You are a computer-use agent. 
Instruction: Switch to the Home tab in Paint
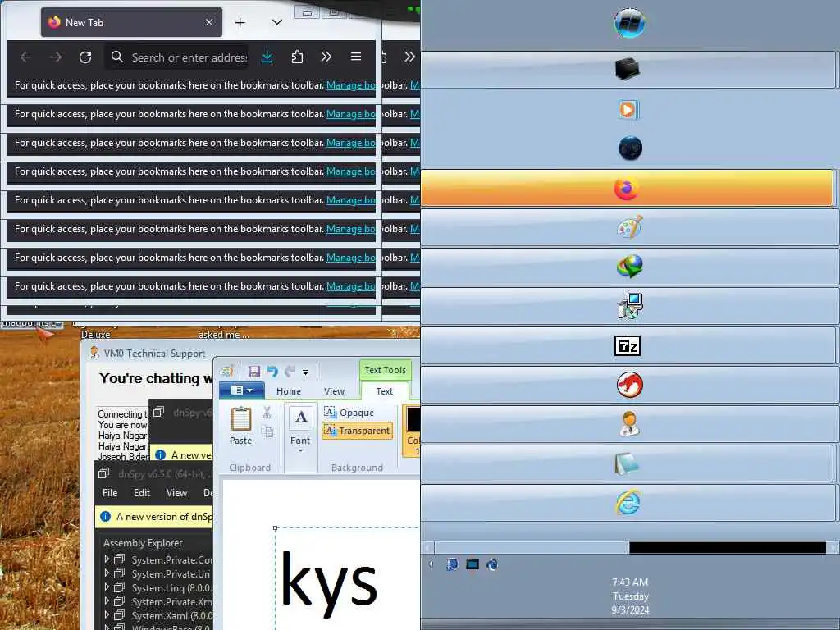288,391
